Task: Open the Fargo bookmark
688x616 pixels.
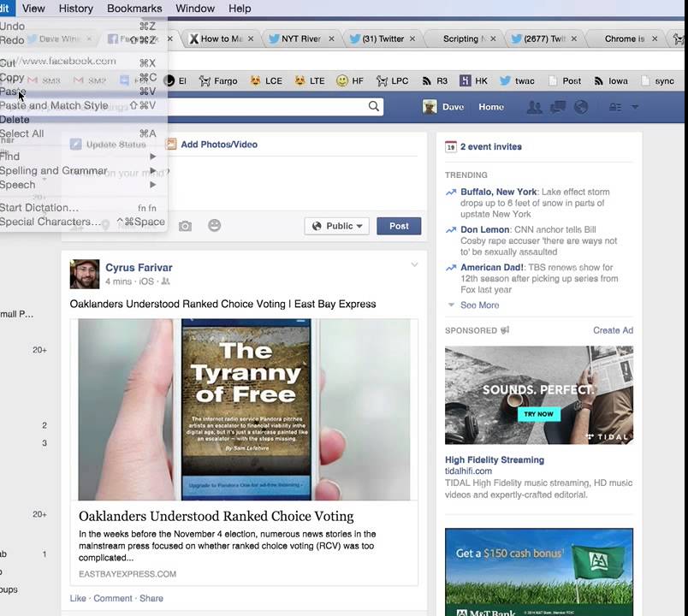Action: [x=218, y=80]
